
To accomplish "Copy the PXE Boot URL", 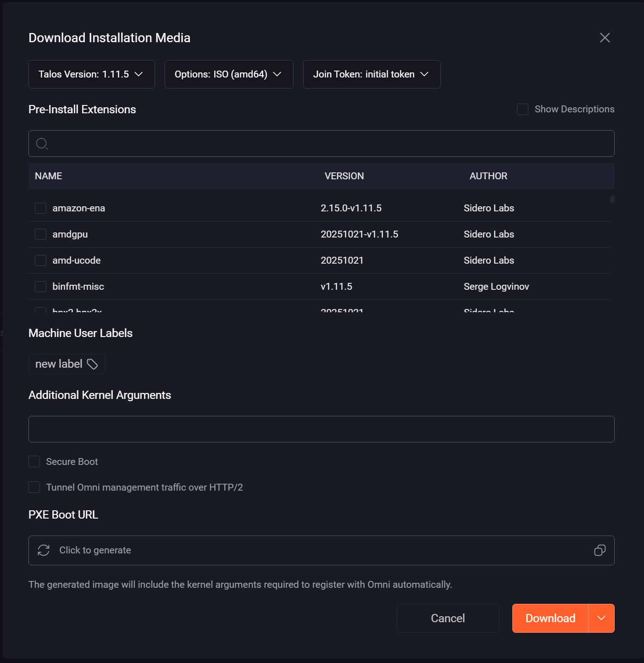I will tap(600, 550).
